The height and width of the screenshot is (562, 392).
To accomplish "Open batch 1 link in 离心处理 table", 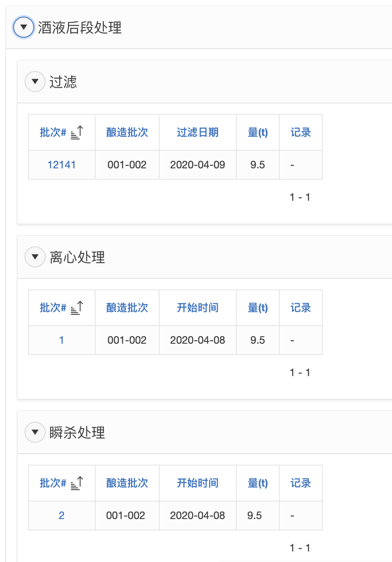I will coord(61,340).
